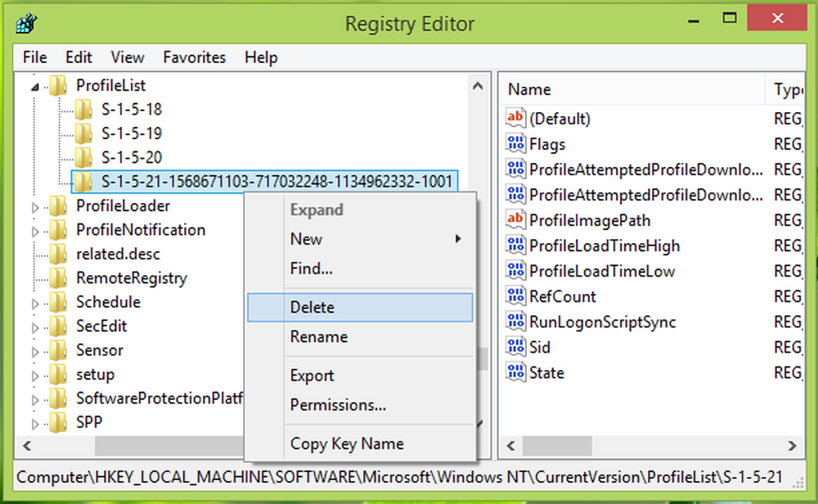Click the folder icon of the S-1-5-21-1568671103 key
The width and height of the screenshot is (818, 504).
[x=83, y=182]
